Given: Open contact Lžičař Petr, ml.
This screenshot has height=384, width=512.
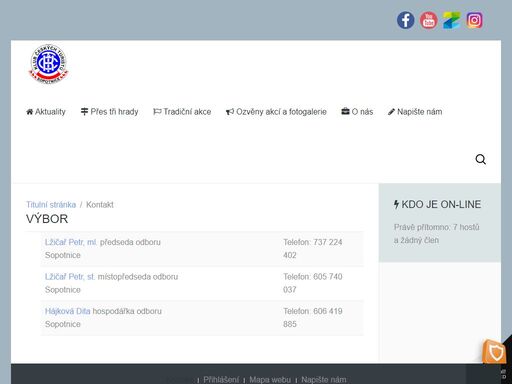Looking at the screenshot, I should [71, 242].
